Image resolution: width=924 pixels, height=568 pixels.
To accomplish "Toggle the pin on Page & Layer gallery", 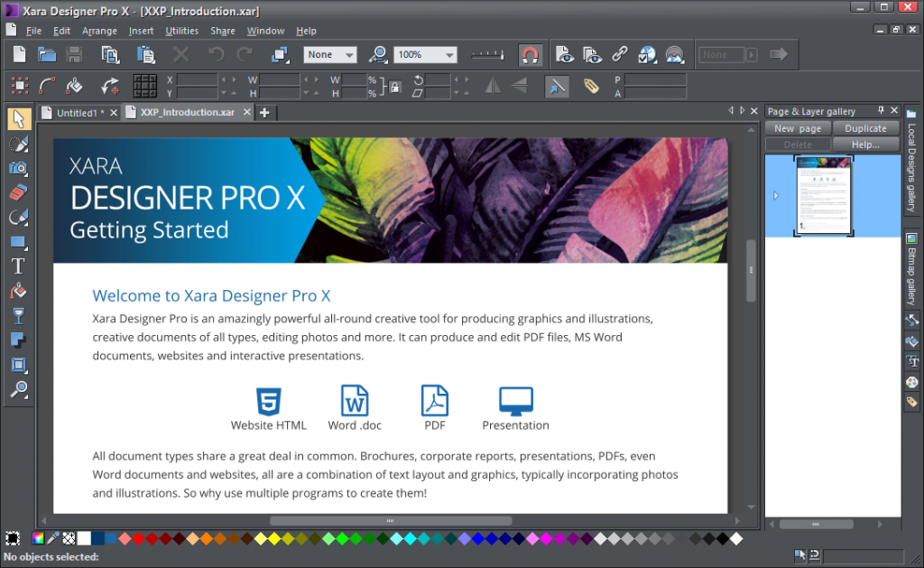I will [x=881, y=110].
